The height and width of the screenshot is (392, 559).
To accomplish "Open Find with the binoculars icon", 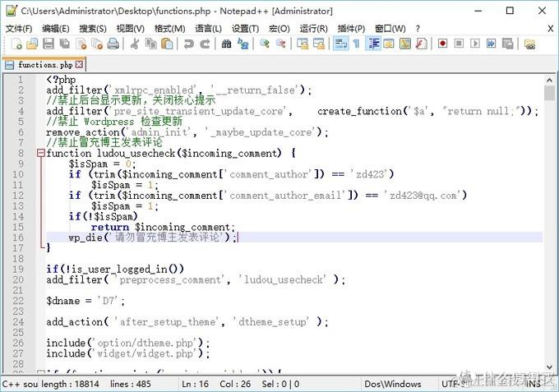I will [x=226, y=44].
